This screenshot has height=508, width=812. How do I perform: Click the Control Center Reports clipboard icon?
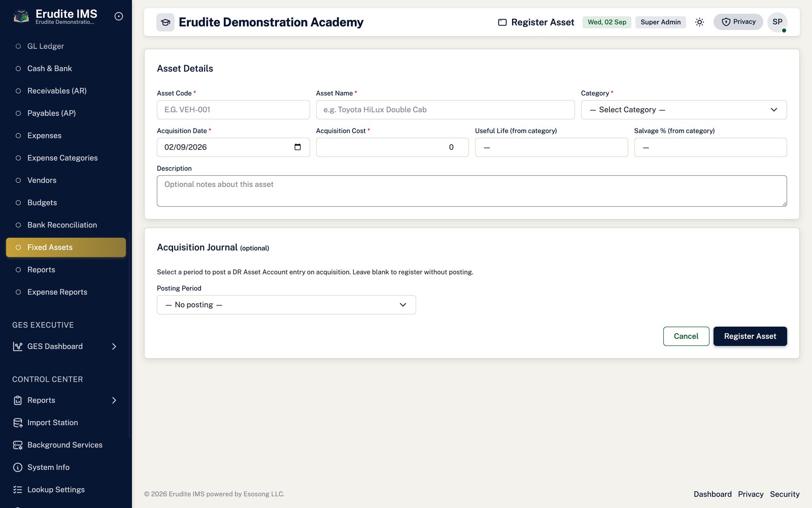(18, 400)
